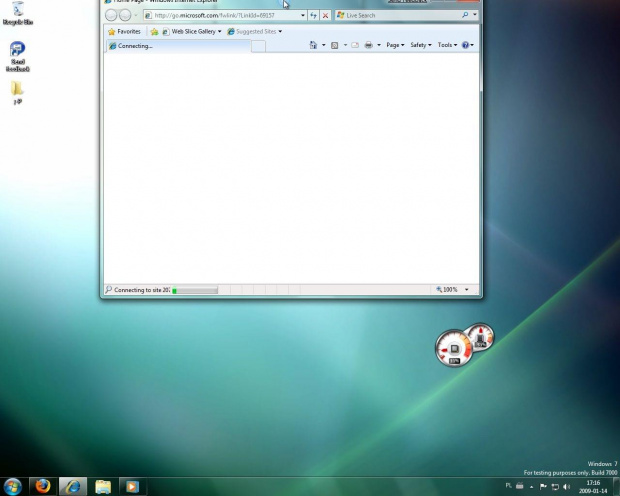Screen dimensions: 620x496
Task: Click the search magnifier icon
Action: click(x=465, y=15)
